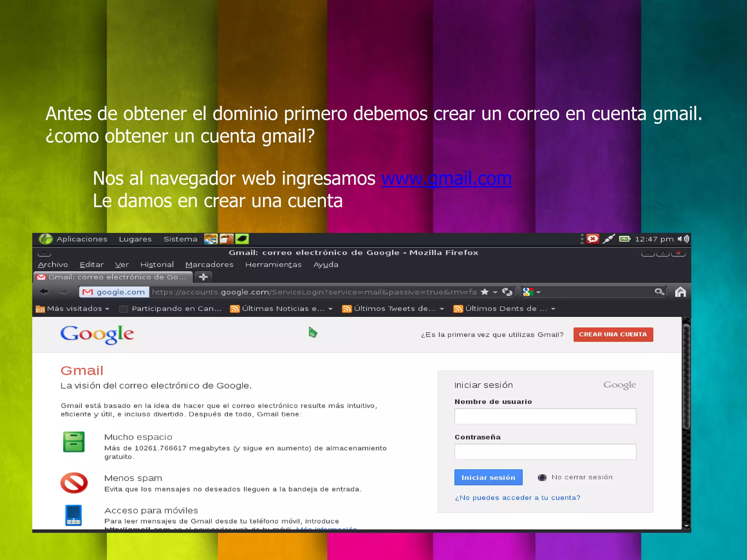
Task: Open the network connection tray icon
Action: coord(609,239)
